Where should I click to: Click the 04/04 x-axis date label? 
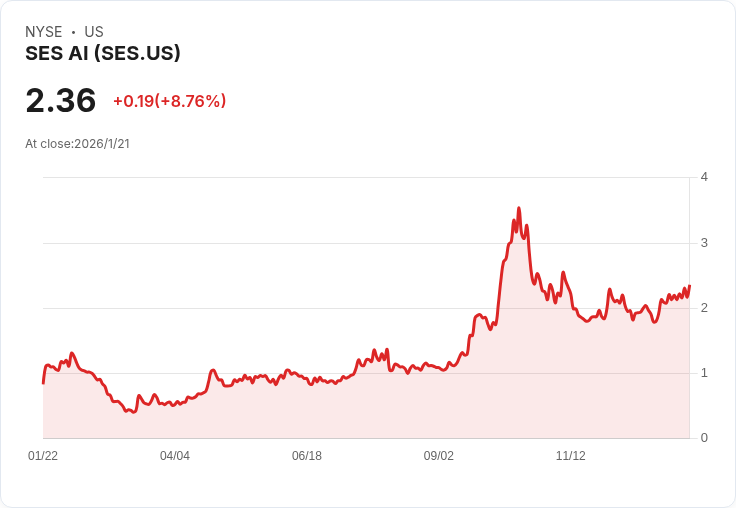click(x=175, y=456)
